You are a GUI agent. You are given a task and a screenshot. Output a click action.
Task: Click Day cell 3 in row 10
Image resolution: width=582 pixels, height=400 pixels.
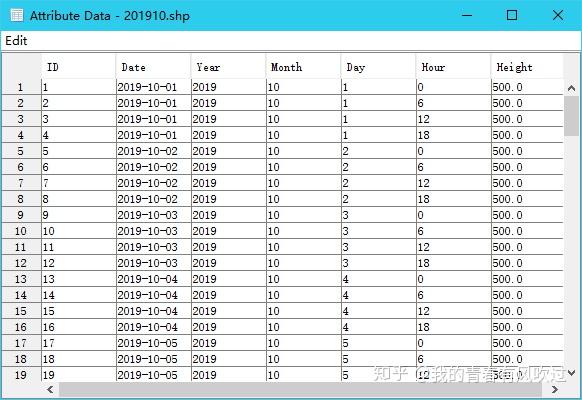[x=379, y=231]
